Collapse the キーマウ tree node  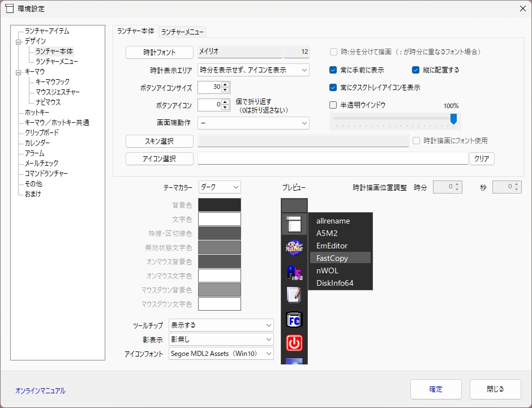[x=18, y=72]
